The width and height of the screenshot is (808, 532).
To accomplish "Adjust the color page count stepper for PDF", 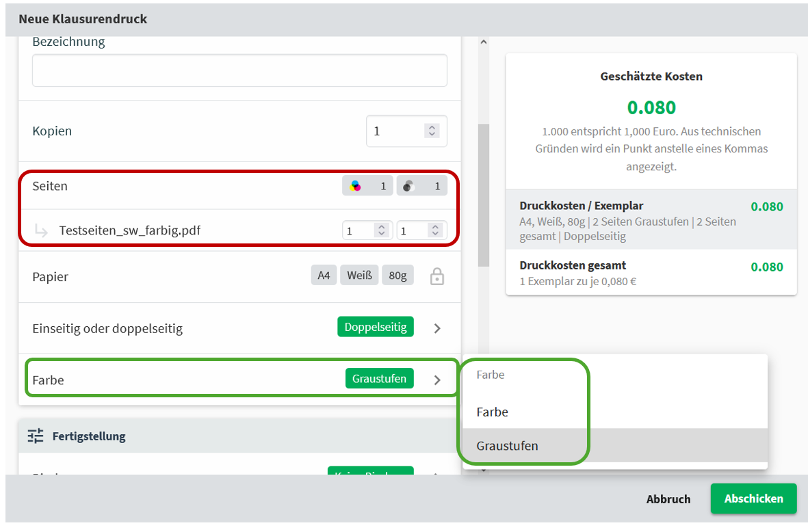I will 381,231.
